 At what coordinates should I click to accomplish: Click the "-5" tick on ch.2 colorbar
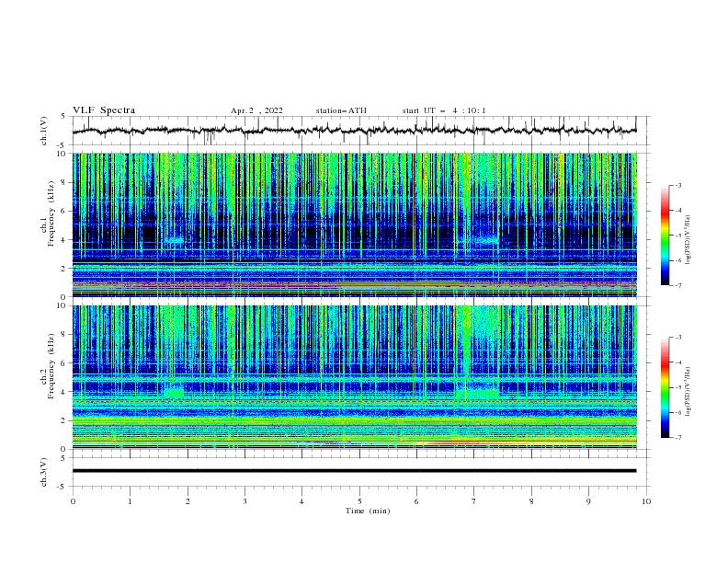pyautogui.click(x=677, y=387)
